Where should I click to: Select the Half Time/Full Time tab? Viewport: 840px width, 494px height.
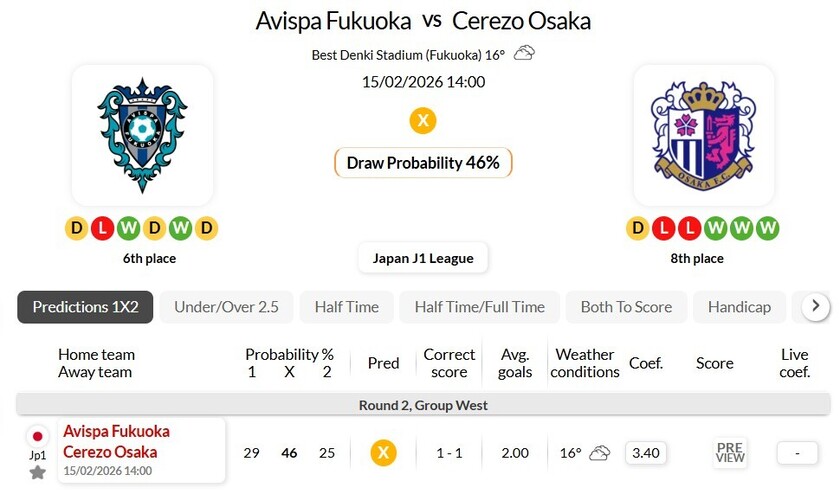[x=479, y=307]
